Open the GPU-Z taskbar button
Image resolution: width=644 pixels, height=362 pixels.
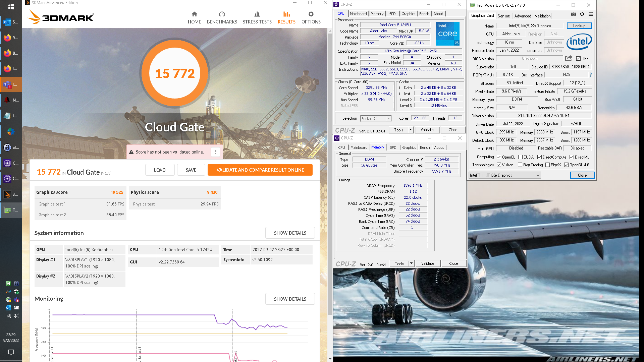tap(11, 210)
